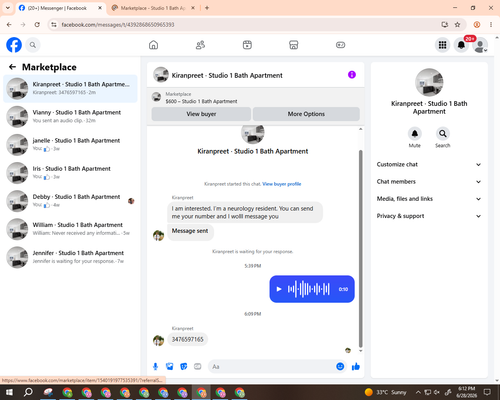The image size is (500, 400).
Task: Open the Gaming icon in top navigation
Action: click(340, 45)
